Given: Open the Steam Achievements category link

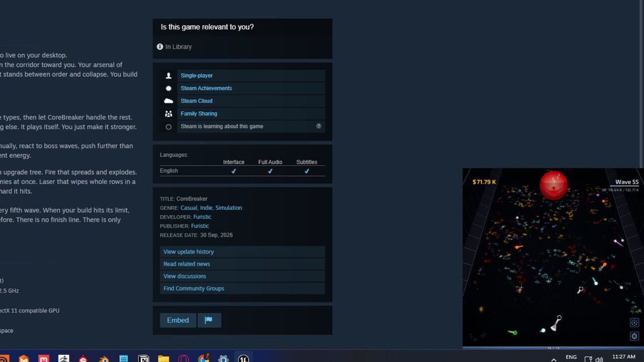Looking at the screenshot, I should [206, 88].
